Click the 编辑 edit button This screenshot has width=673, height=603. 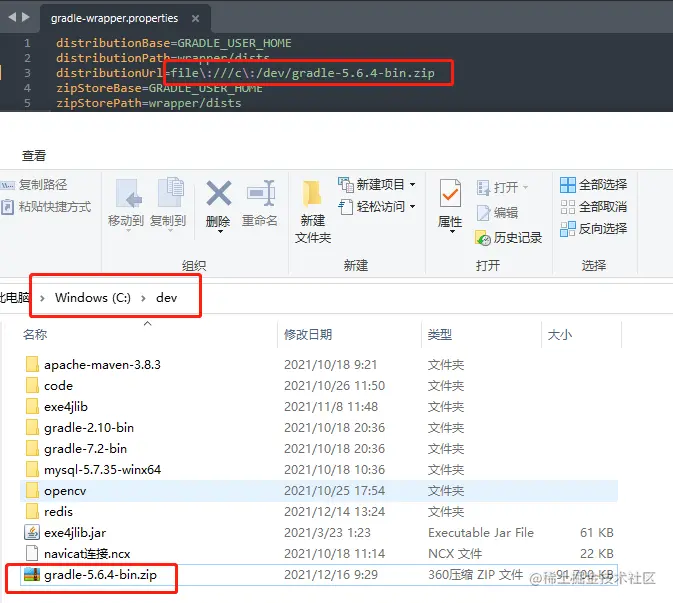(497, 212)
